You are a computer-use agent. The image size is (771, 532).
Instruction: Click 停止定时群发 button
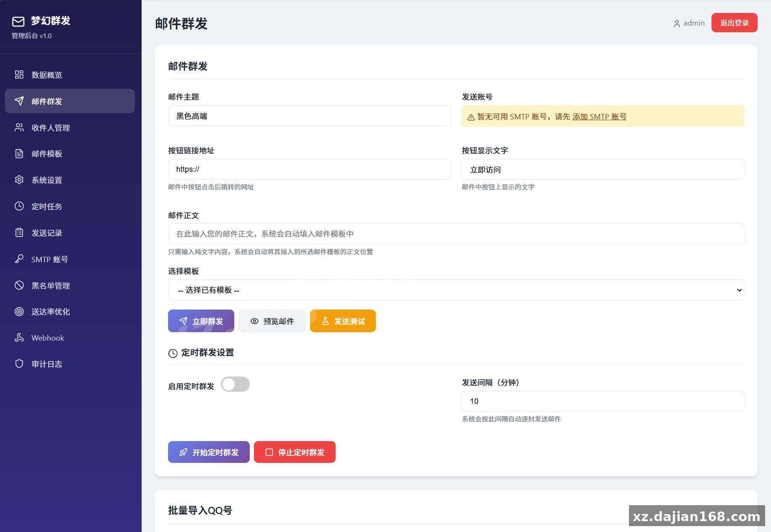click(295, 452)
